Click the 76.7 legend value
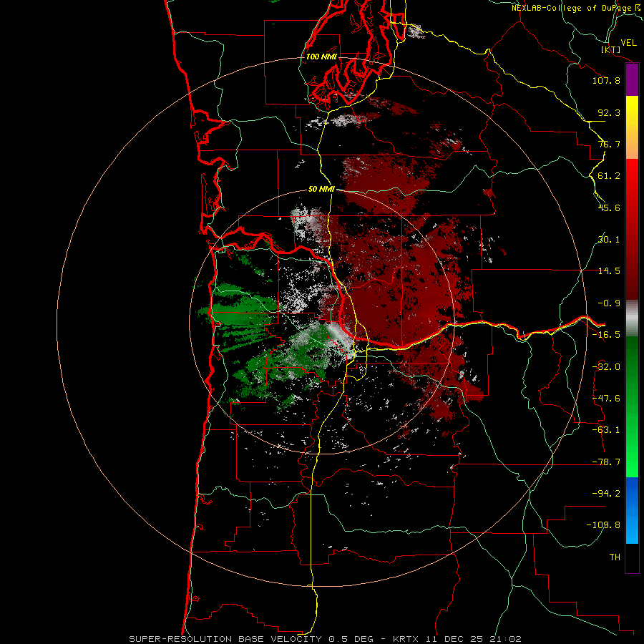The height and width of the screenshot is (644, 644). tap(609, 144)
